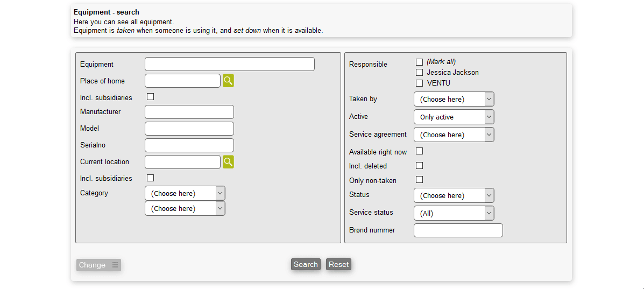Enable the VENTU responsible checkbox
This screenshot has height=289, width=644.
pyautogui.click(x=420, y=83)
